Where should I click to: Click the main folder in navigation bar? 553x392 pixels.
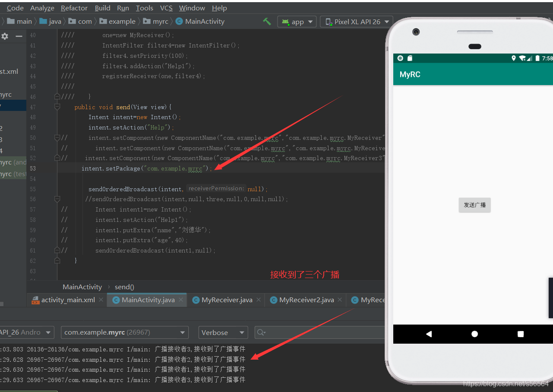pos(20,21)
